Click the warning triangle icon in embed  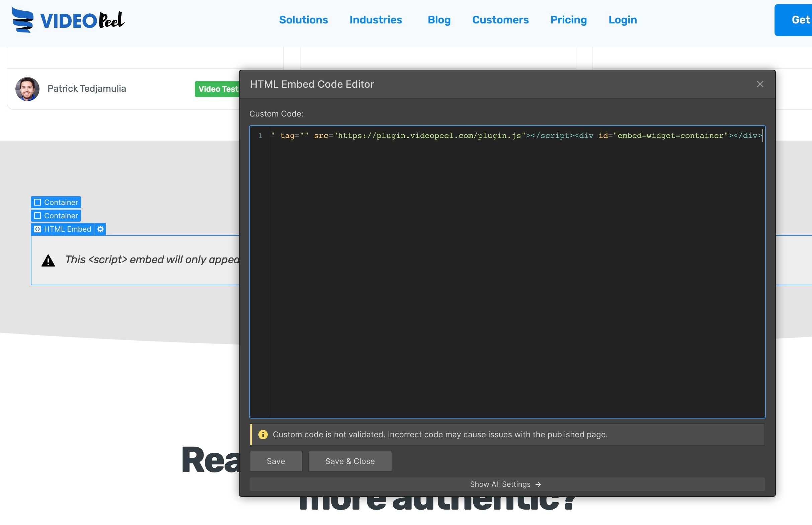click(x=48, y=260)
